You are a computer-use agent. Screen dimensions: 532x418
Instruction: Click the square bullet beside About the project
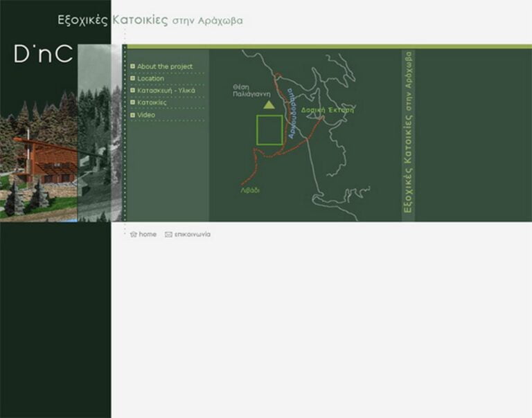(x=132, y=66)
